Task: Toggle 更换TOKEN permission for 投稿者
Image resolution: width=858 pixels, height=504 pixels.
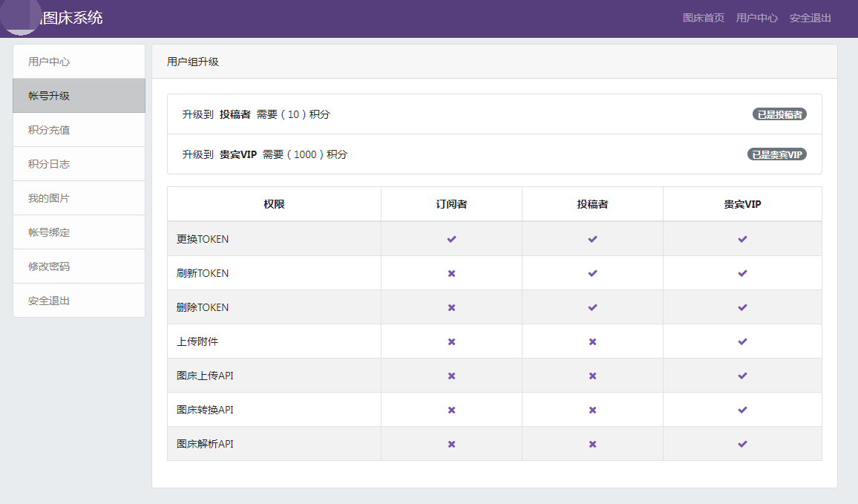Action: point(592,238)
